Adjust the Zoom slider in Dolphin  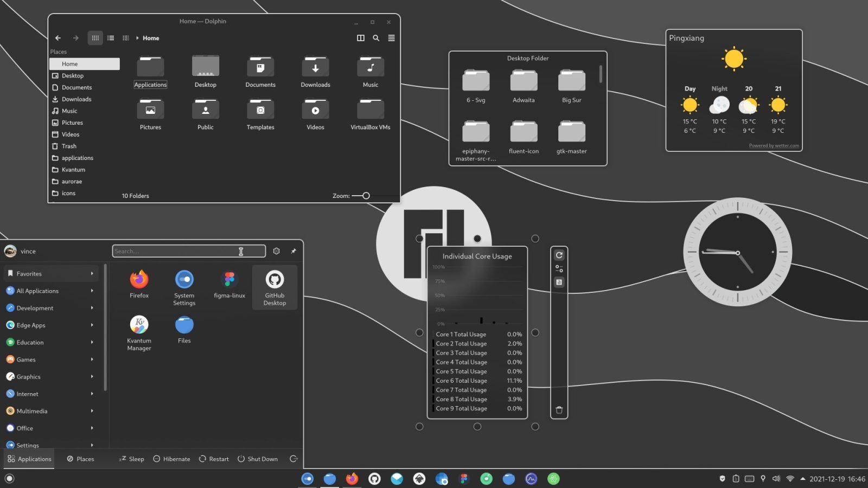(365, 195)
